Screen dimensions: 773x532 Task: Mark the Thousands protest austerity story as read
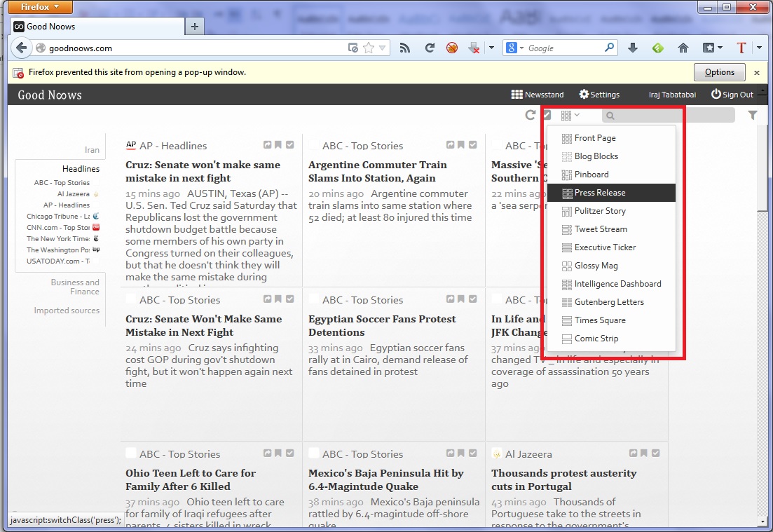pos(656,453)
